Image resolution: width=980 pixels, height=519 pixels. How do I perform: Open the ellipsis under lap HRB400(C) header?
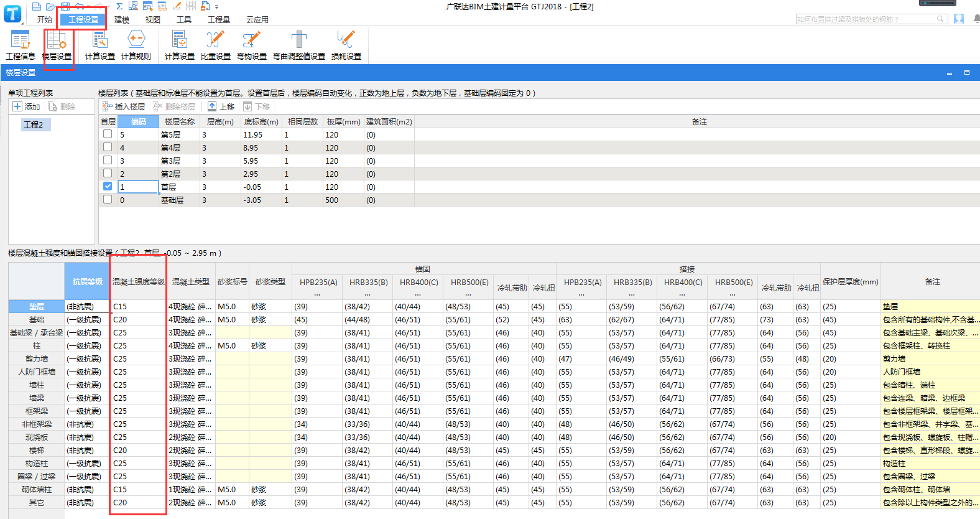coord(682,294)
